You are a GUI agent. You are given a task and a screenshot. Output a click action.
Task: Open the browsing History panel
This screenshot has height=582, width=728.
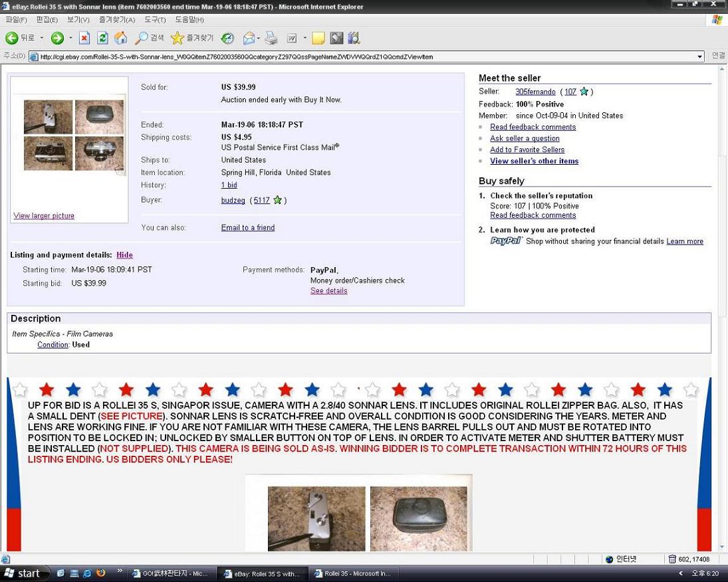coord(227,38)
